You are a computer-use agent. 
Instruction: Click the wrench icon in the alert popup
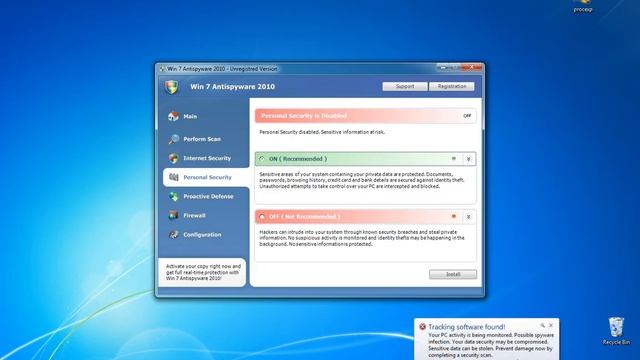click(542, 325)
